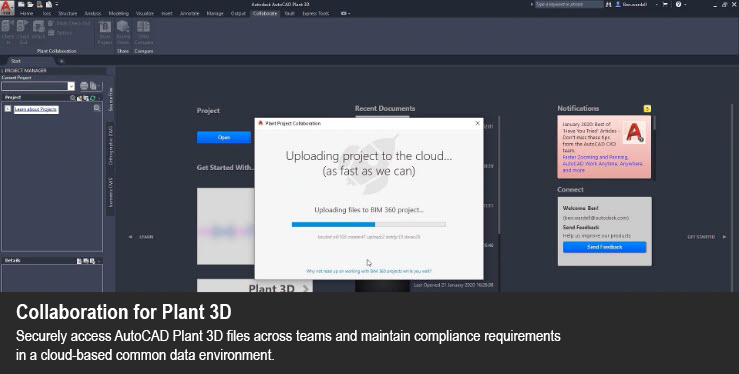739x374 pixels.
Task: Open the Modeling ribbon tab
Action: 118,14
